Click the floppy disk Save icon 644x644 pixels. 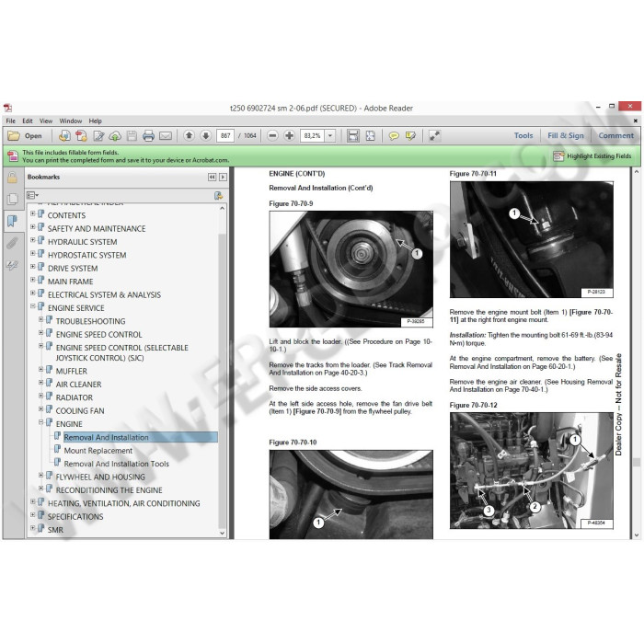tap(132, 135)
